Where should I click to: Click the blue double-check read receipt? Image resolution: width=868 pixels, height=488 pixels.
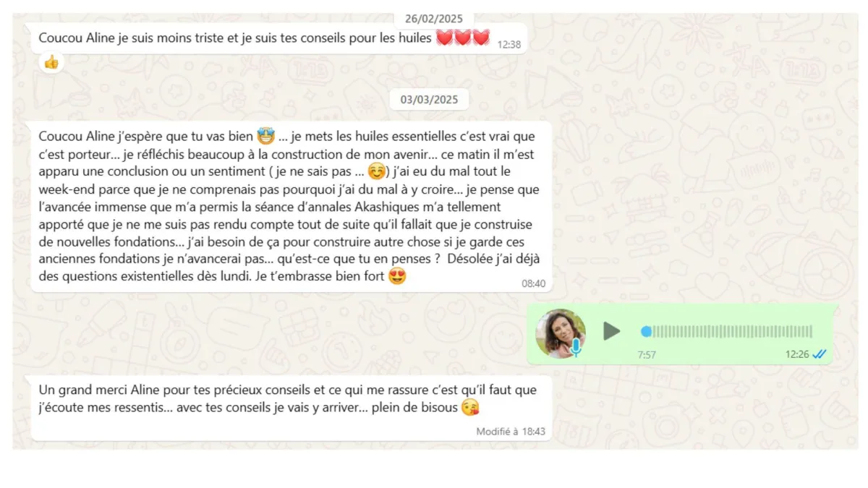coord(819,354)
